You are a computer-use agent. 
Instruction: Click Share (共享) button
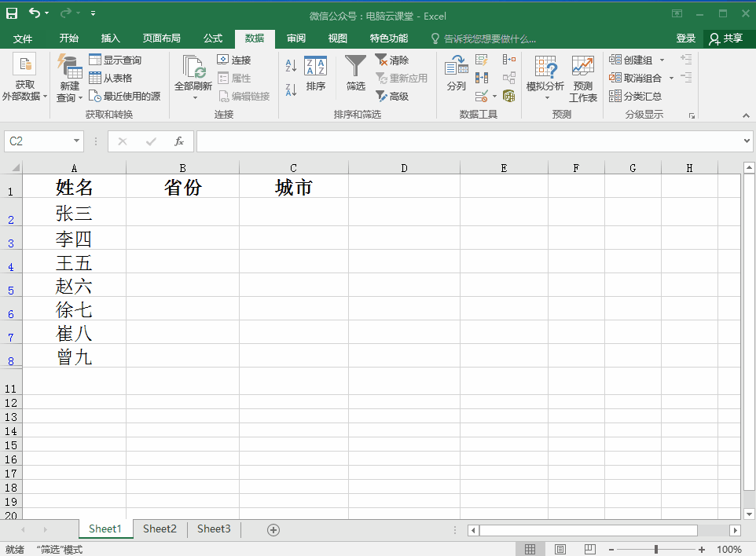726,38
